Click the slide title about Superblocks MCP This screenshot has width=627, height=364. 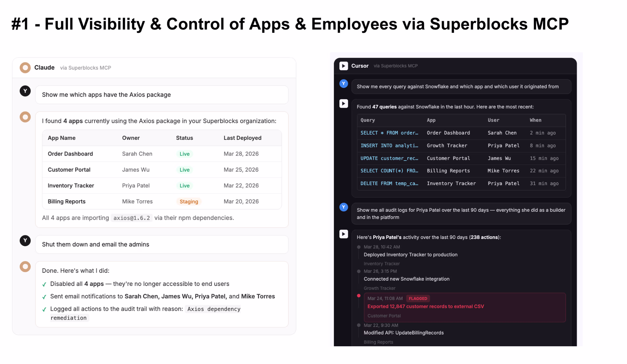290,24
